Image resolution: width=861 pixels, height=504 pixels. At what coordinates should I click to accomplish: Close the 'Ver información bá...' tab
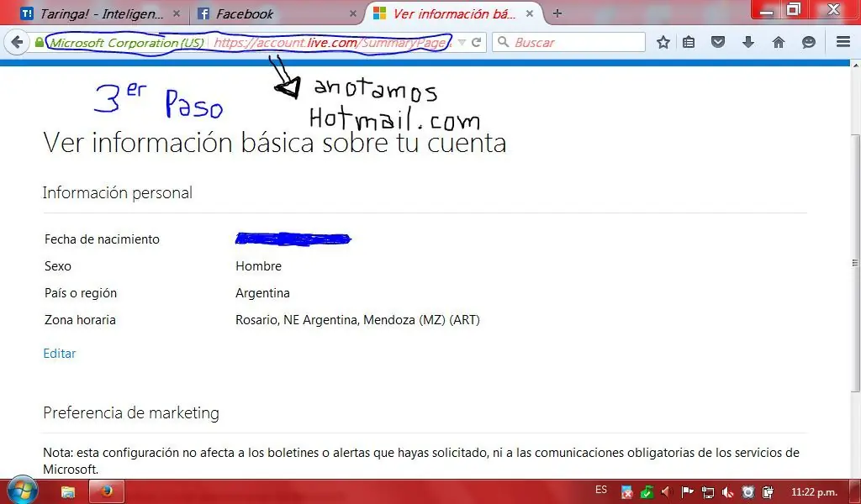[530, 13]
